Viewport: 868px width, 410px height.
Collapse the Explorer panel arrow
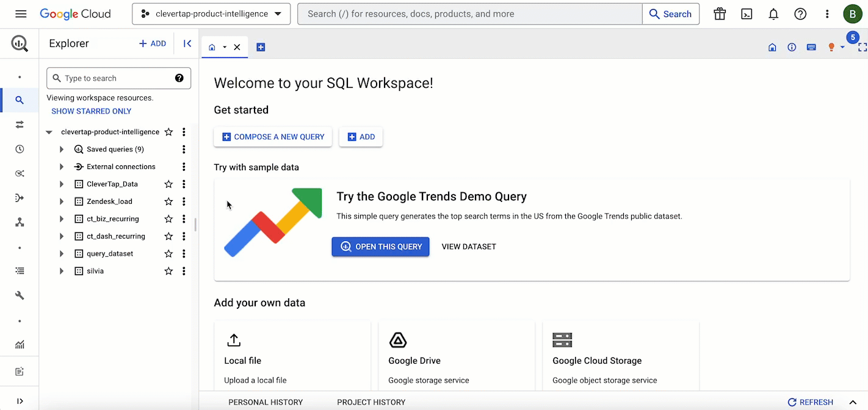(x=187, y=43)
